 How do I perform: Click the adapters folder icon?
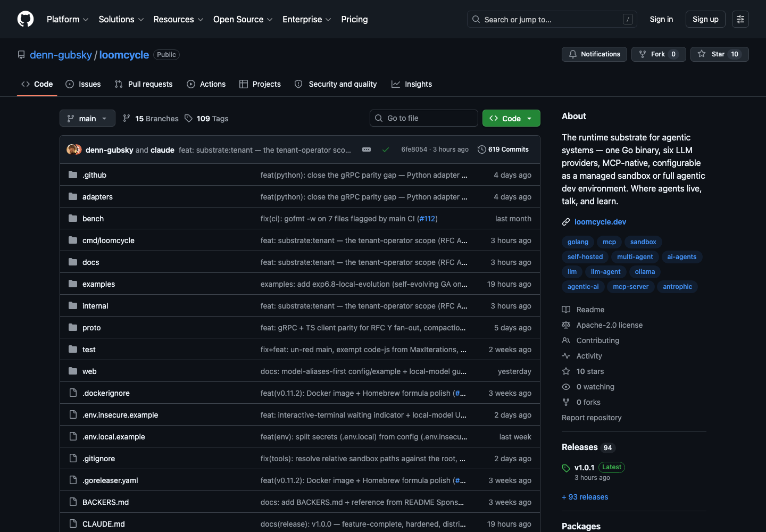coord(73,196)
